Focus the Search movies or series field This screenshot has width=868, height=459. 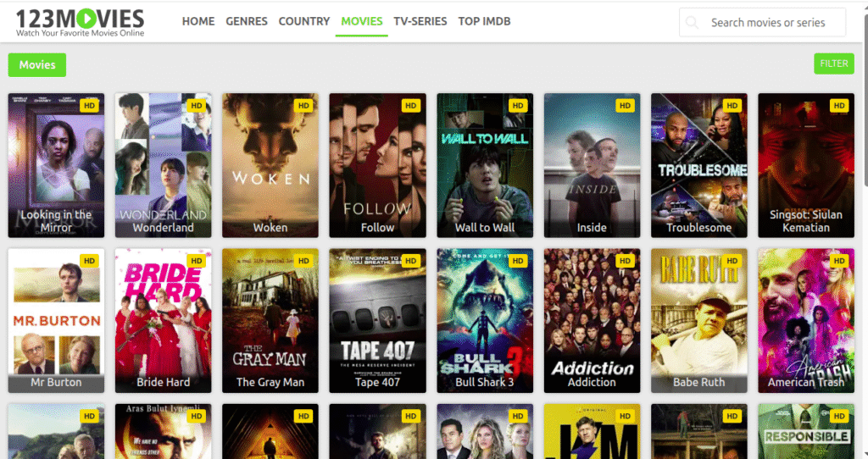point(762,23)
